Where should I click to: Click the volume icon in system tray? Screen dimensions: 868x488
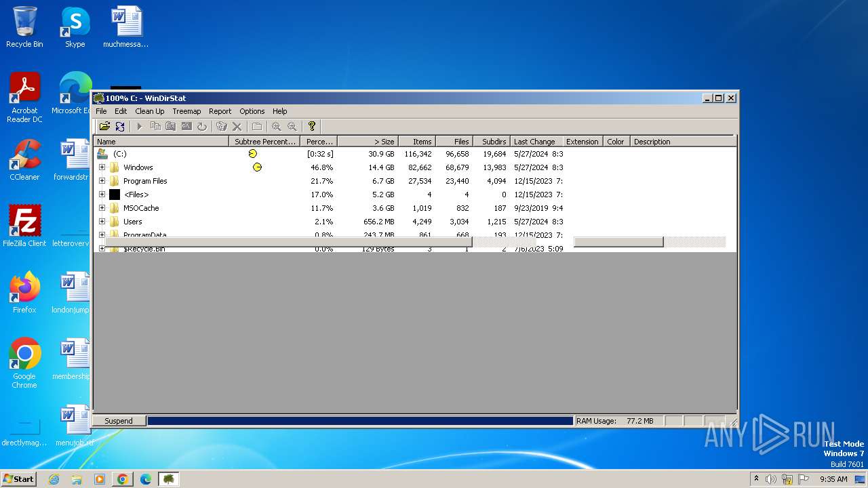[771, 479]
